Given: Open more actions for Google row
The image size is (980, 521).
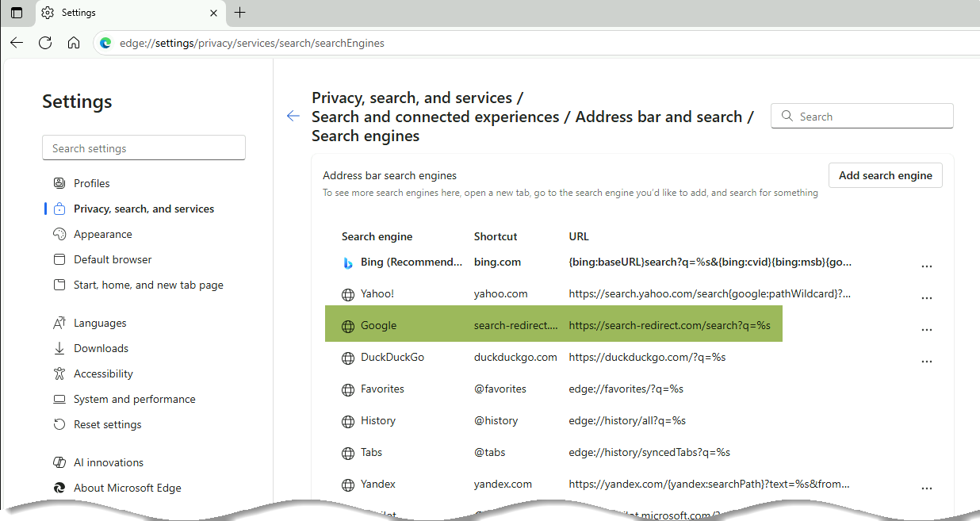Looking at the screenshot, I should (x=927, y=330).
